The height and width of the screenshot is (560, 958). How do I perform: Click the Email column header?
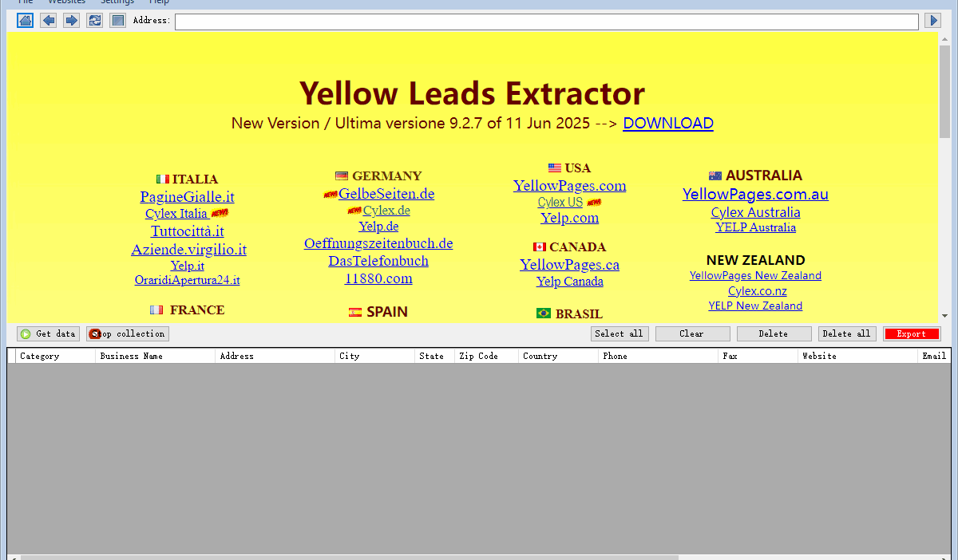(934, 356)
